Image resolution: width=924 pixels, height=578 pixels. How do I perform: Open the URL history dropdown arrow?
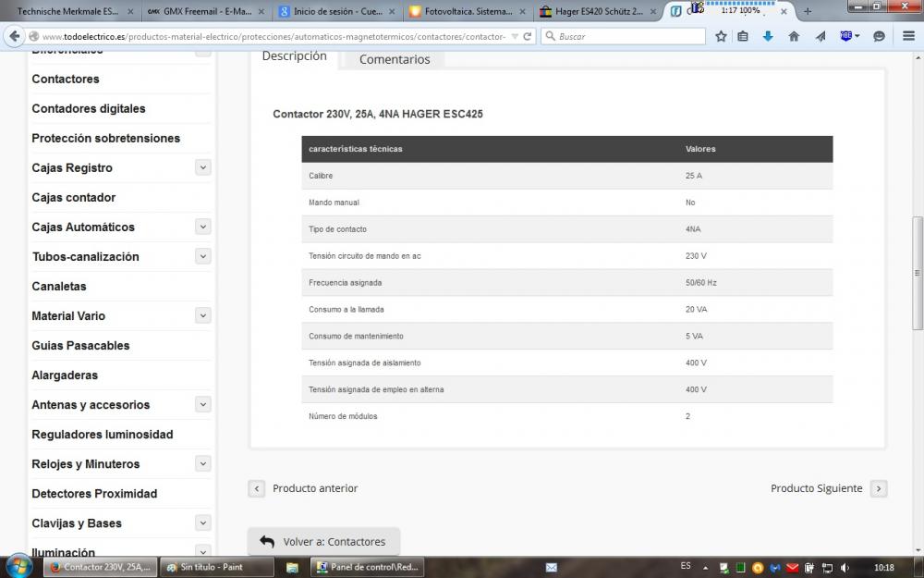point(515,36)
